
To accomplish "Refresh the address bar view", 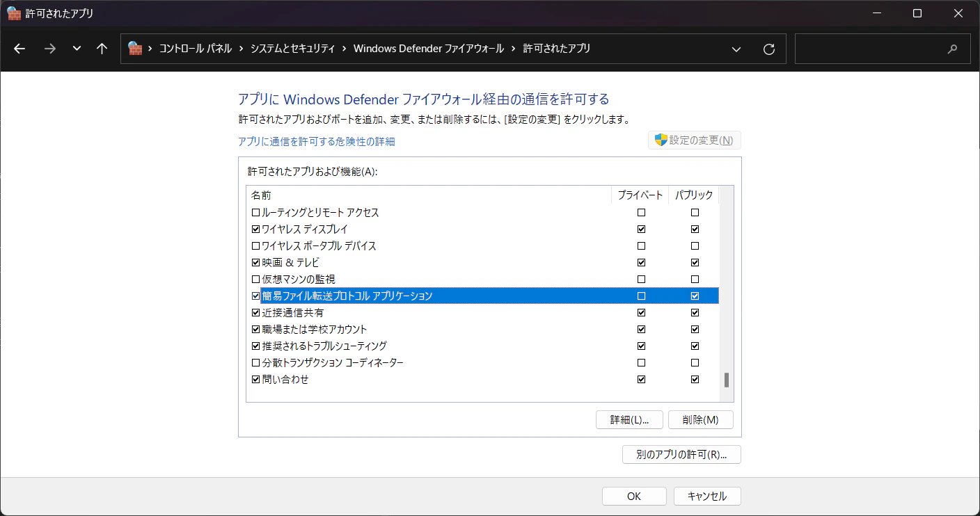I will tap(769, 49).
